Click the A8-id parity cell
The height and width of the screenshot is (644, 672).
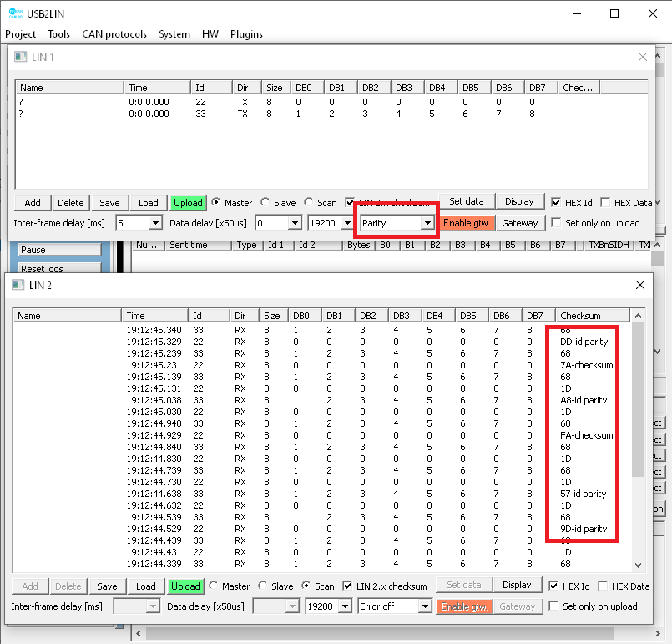click(x=584, y=400)
